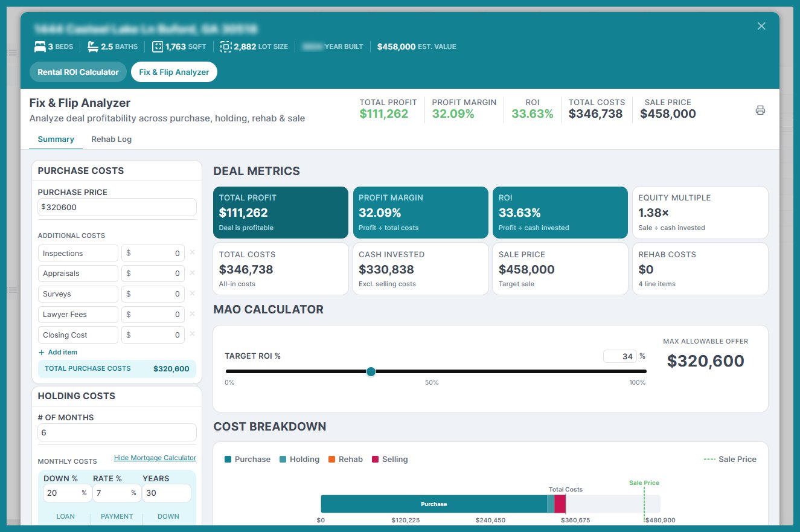Image resolution: width=800 pixels, height=532 pixels.
Task: Select the Fix & Flip Analyzer pill
Action: pyautogui.click(x=174, y=71)
